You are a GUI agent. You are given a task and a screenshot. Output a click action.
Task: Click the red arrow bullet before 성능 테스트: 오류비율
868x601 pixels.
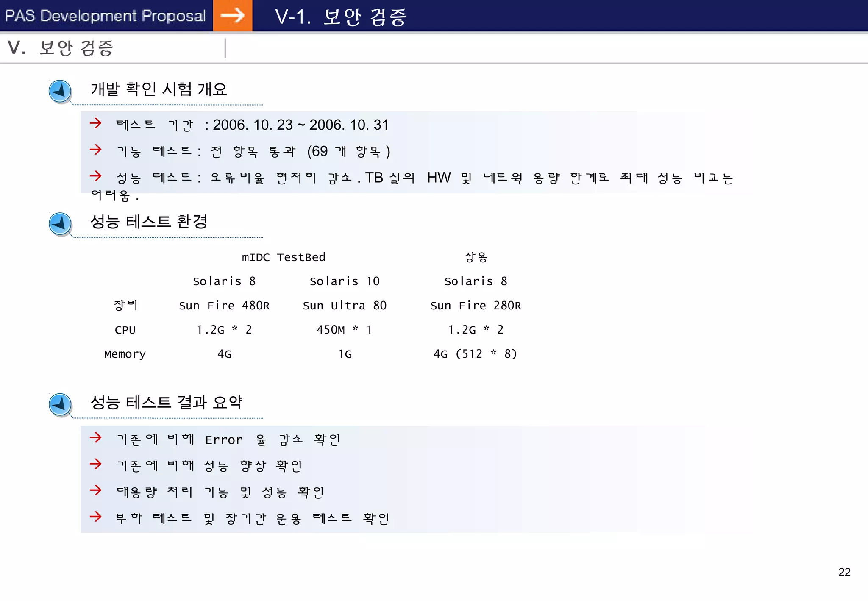click(96, 176)
